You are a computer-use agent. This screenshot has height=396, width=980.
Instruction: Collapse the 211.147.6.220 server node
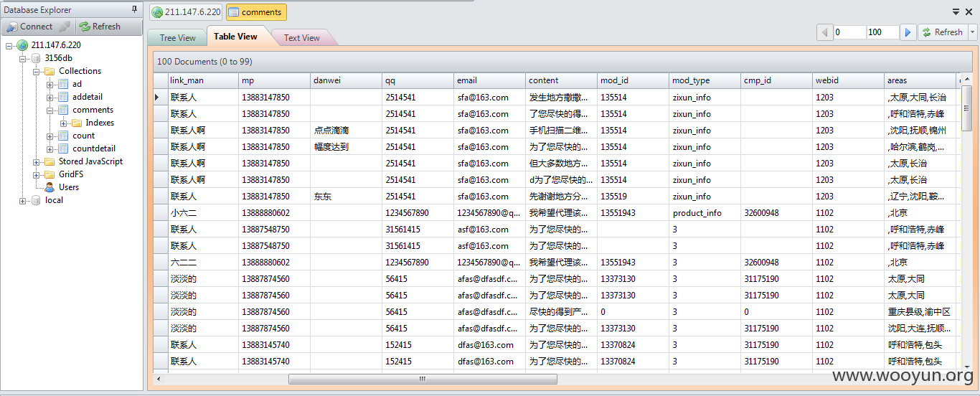tap(9, 45)
